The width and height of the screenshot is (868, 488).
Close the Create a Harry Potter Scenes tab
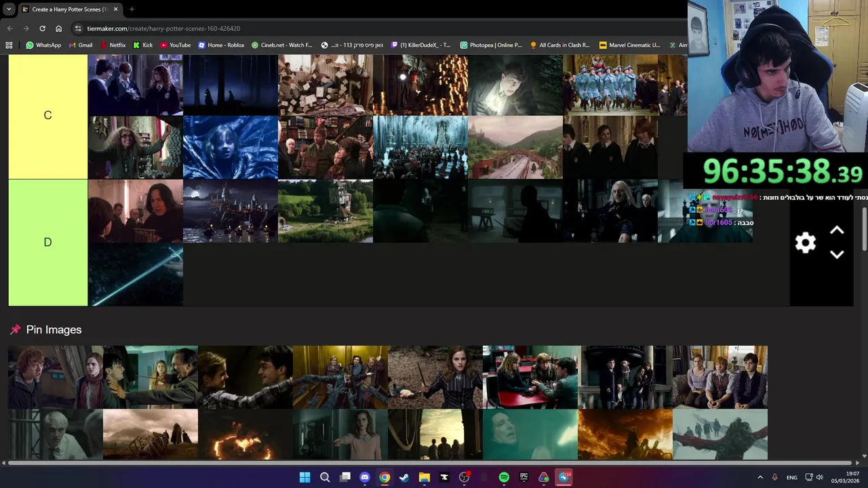pyautogui.click(x=115, y=9)
